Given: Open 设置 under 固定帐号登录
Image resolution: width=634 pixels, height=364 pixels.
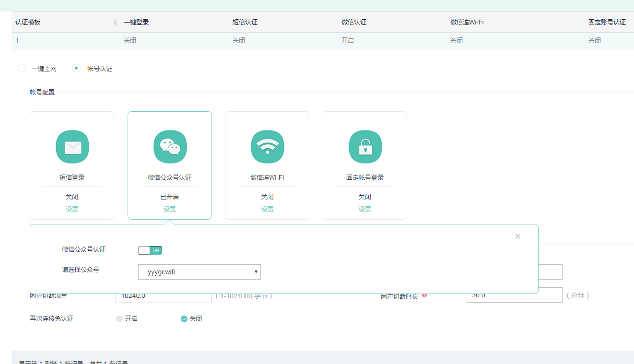Looking at the screenshot, I should click(365, 209).
